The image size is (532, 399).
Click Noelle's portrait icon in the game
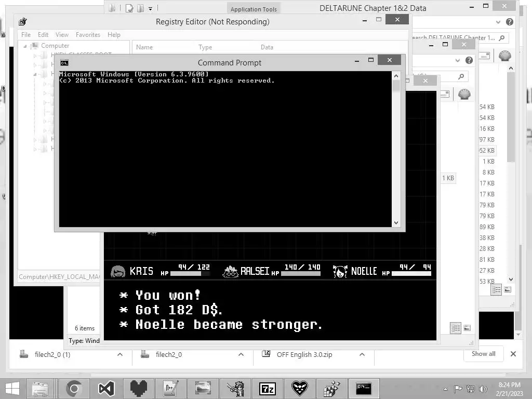pyautogui.click(x=340, y=271)
